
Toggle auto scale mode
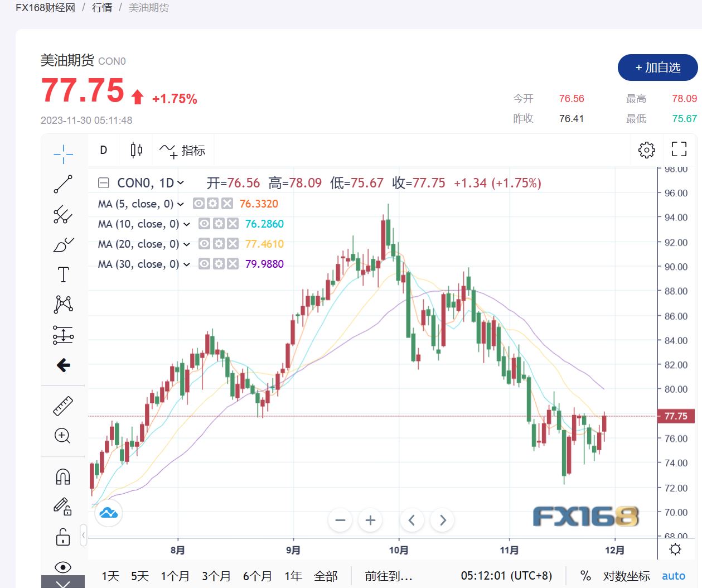click(674, 576)
